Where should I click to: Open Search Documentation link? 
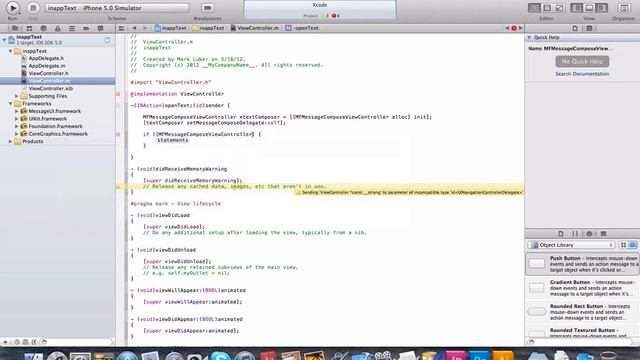coord(582,74)
